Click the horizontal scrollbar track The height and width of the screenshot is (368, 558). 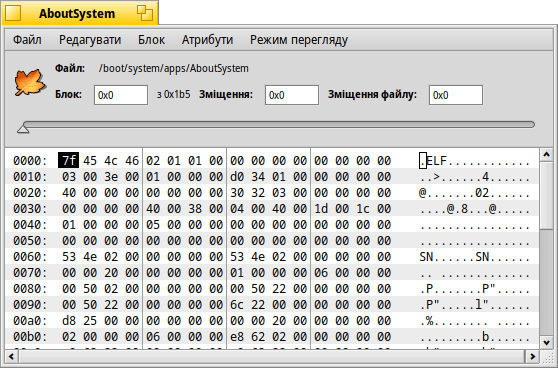[x=272, y=356]
